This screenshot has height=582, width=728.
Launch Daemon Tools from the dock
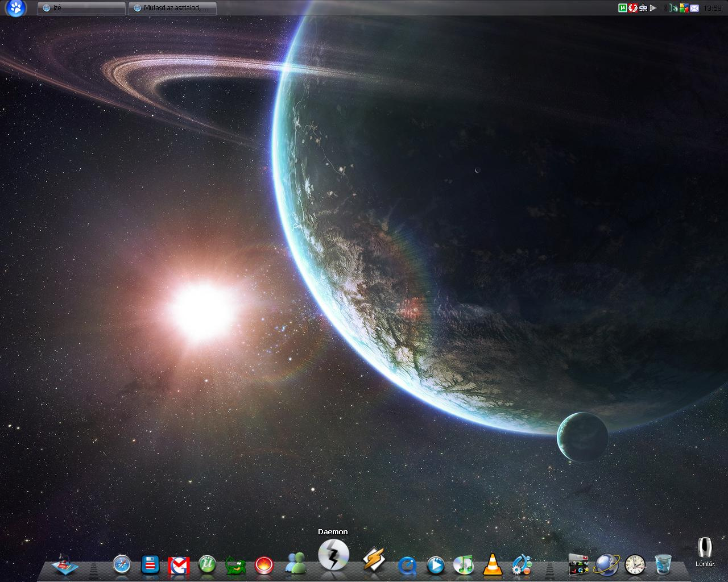click(x=333, y=555)
